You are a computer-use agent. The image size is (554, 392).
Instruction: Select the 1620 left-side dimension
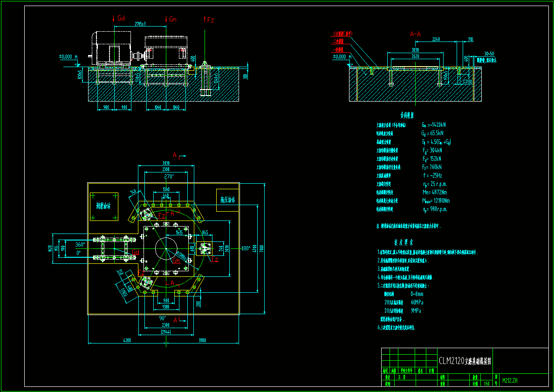[50, 248]
